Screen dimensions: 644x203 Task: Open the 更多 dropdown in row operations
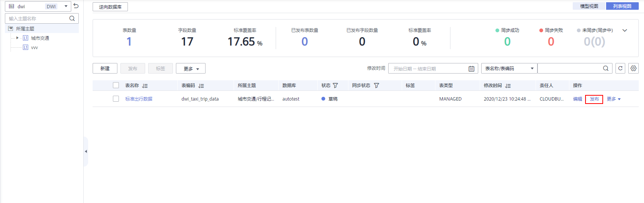coord(614,99)
